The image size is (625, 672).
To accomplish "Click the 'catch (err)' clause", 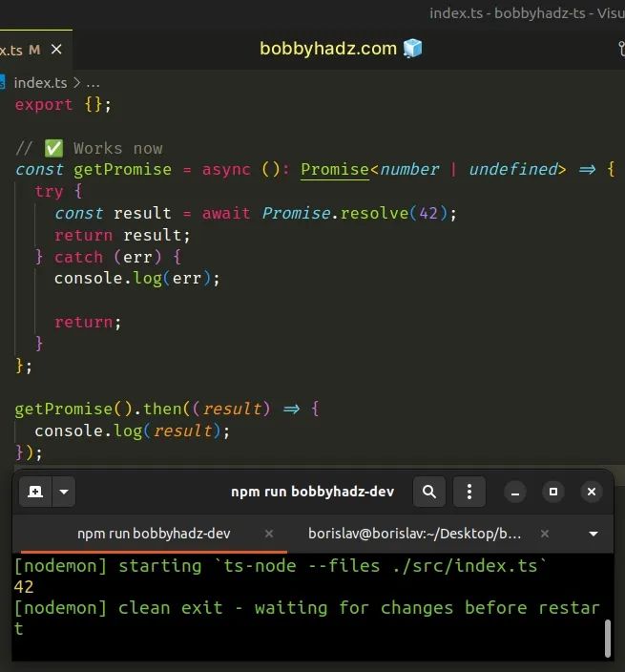I will coord(108,257).
